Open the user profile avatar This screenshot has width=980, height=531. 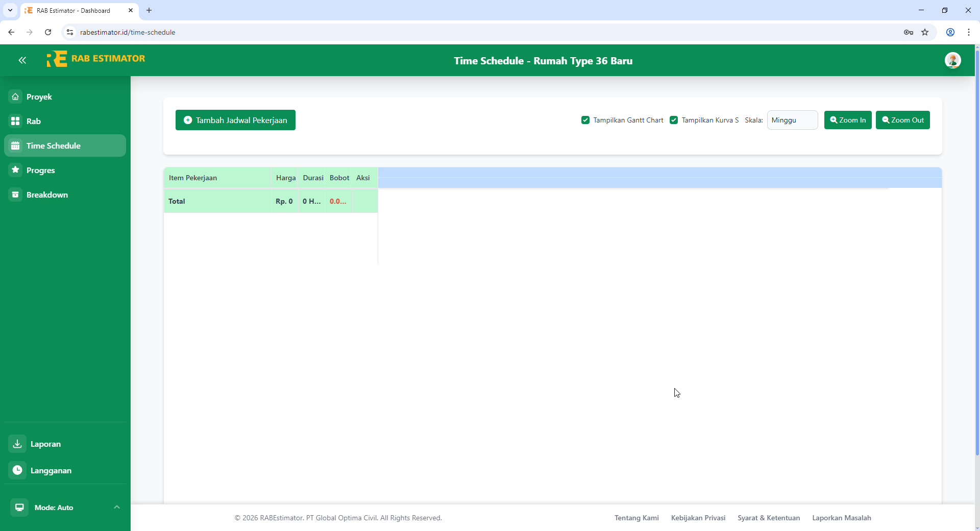click(x=952, y=60)
